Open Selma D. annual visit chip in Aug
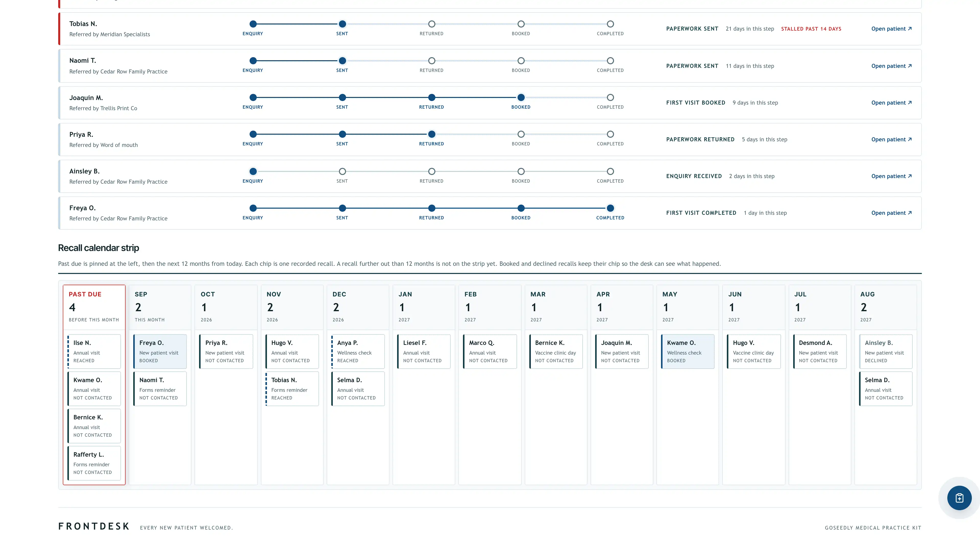 [x=886, y=389]
